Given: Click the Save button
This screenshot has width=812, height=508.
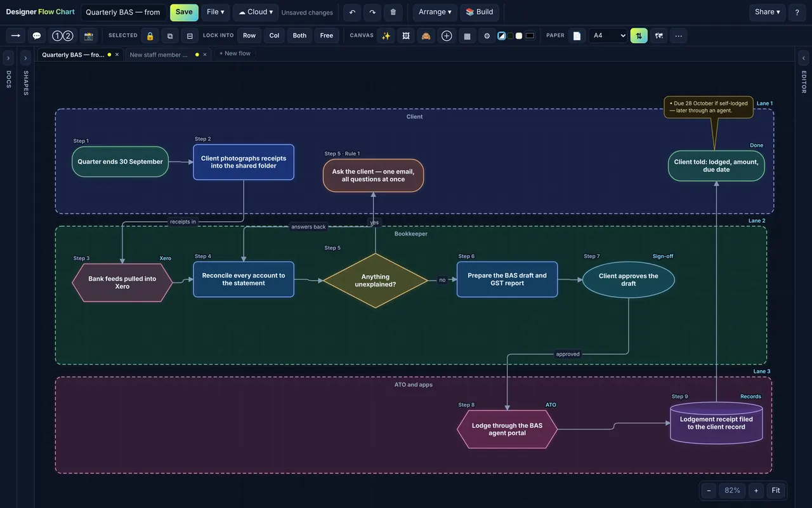Looking at the screenshot, I should point(184,12).
